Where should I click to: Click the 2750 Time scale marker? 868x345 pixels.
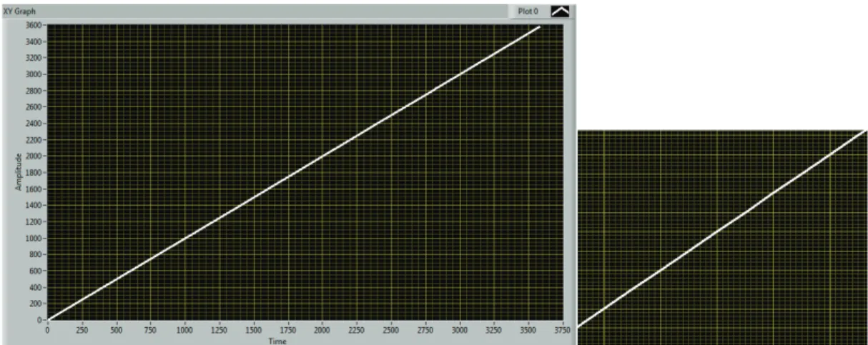(425, 331)
